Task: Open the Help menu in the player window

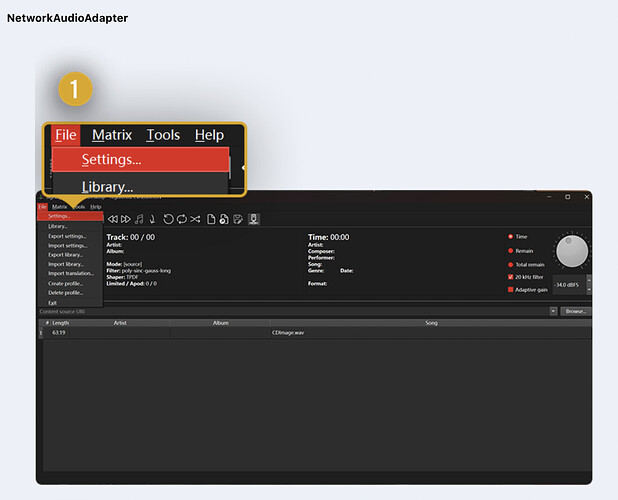Action: point(96,206)
